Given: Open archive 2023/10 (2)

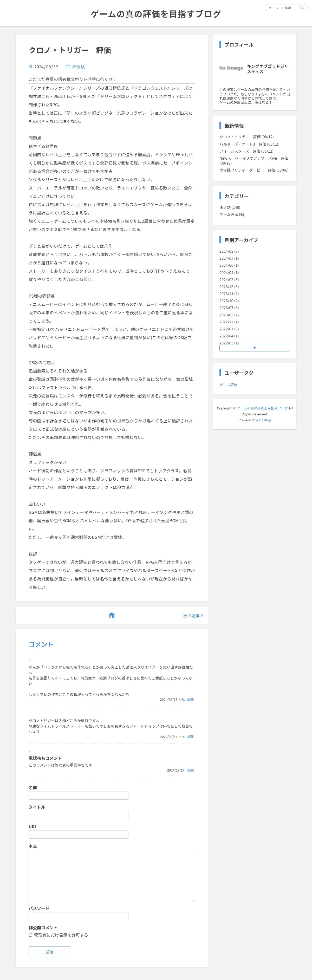Looking at the screenshot, I should [229, 300].
